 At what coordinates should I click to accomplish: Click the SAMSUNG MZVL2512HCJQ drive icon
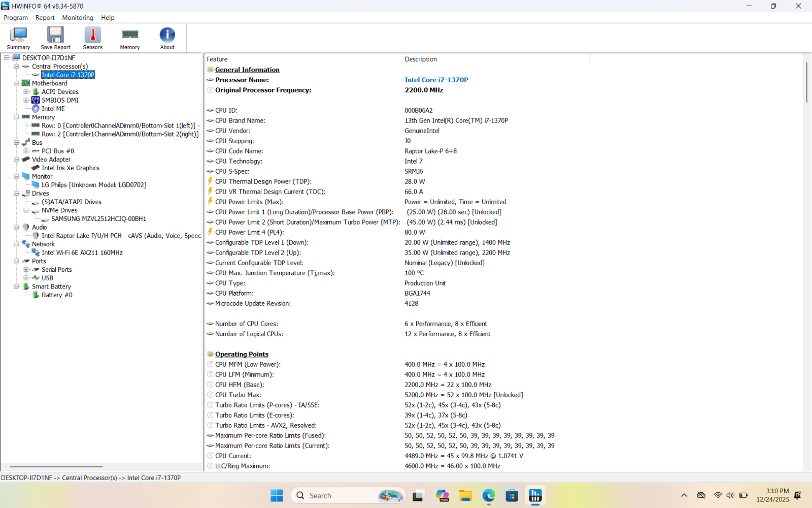[x=45, y=219]
